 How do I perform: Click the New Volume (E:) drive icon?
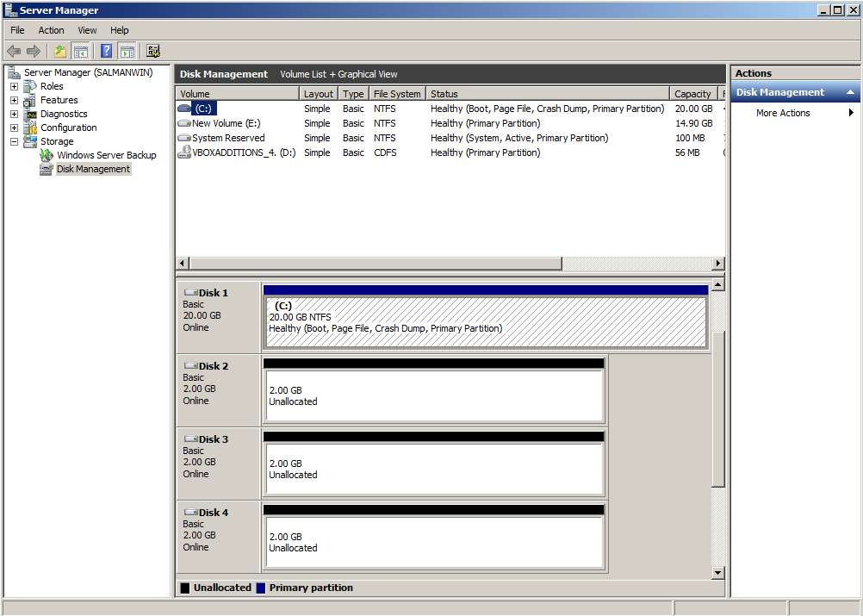[184, 123]
